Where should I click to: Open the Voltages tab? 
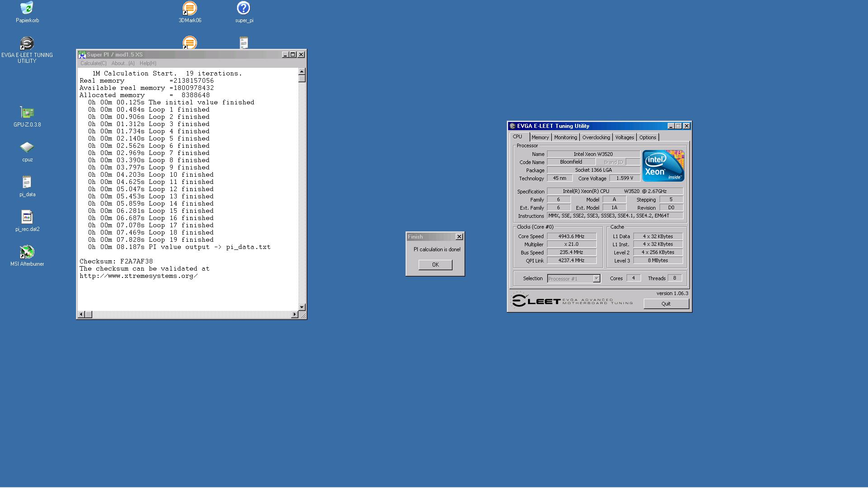tap(624, 137)
